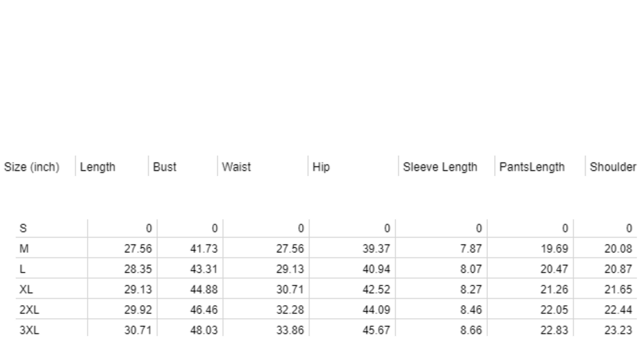644x362 pixels.
Task: Select the Waist column header
Action: (x=236, y=167)
